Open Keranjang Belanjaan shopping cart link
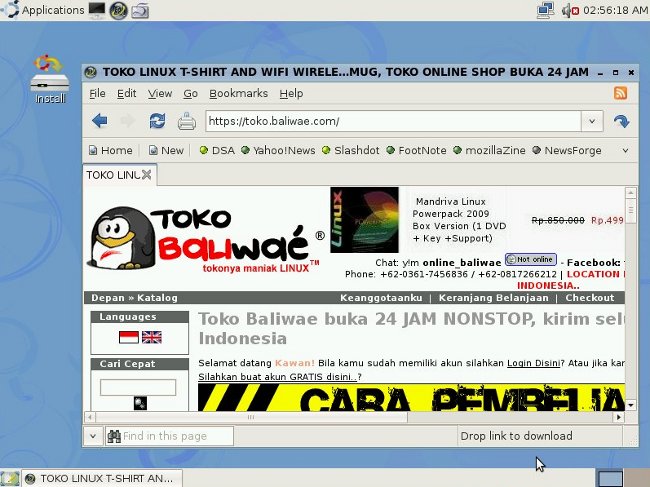This screenshot has width=650, height=487. click(493, 298)
